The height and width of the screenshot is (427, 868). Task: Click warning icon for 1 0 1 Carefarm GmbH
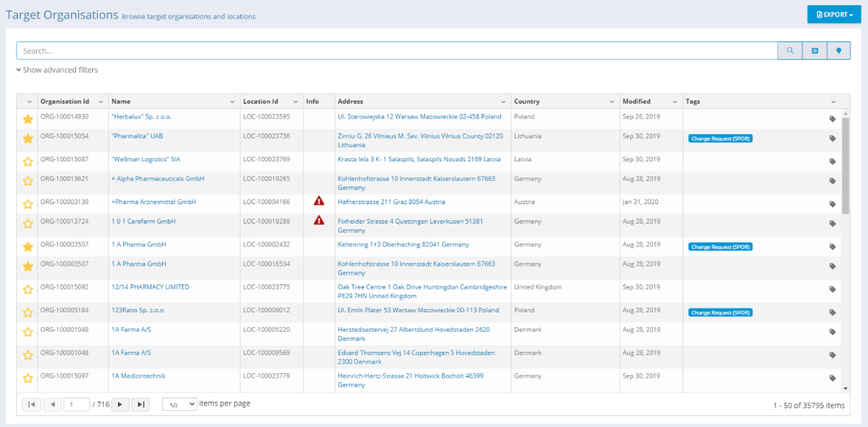click(x=319, y=221)
